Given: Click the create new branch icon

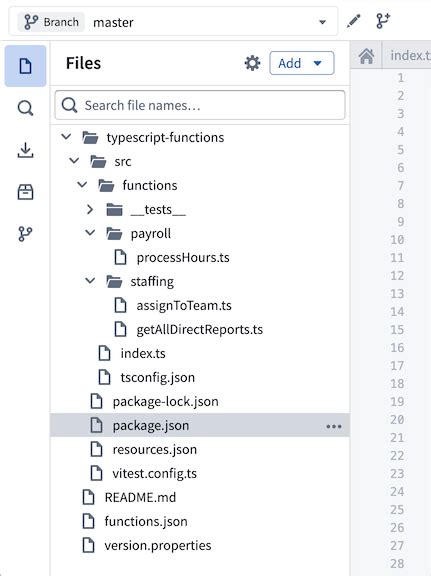Looking at the screenshot, I should pos(383,21).
